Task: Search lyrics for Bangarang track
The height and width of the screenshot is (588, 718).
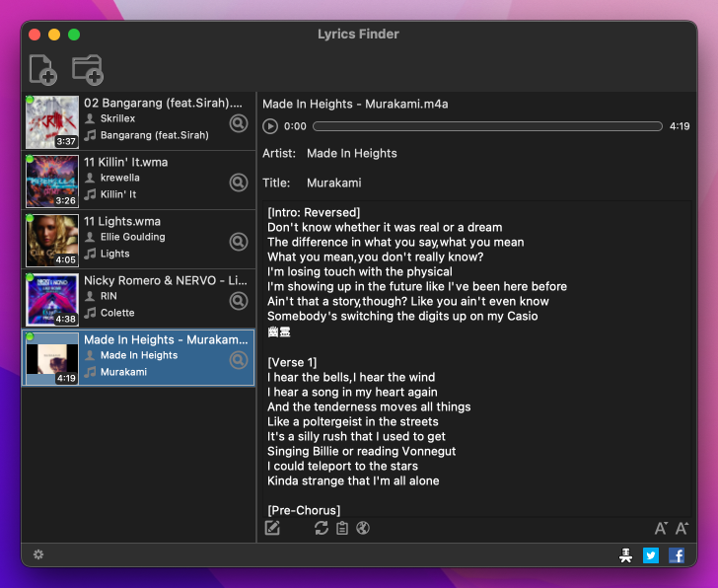Action: pos(239,123)
